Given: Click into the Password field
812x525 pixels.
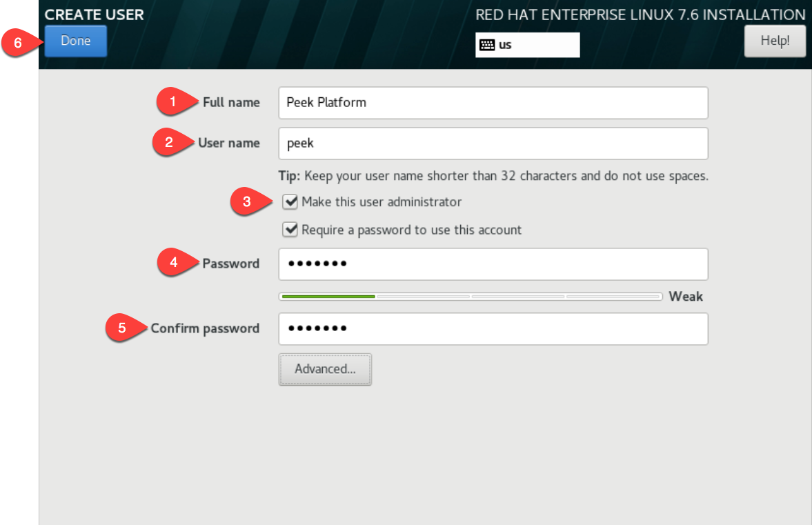Looking at the screenshot, I should [493, 264].
